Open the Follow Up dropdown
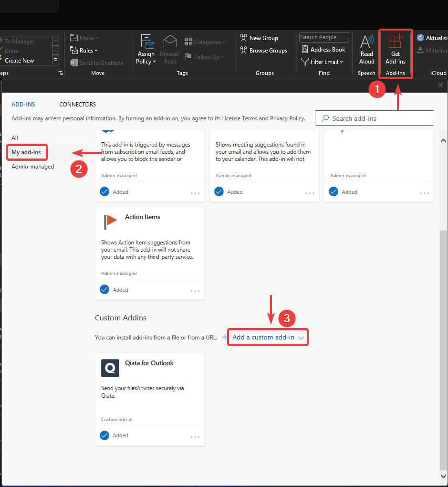This screenshot has height=487, width=448. [x=205, y=57]
